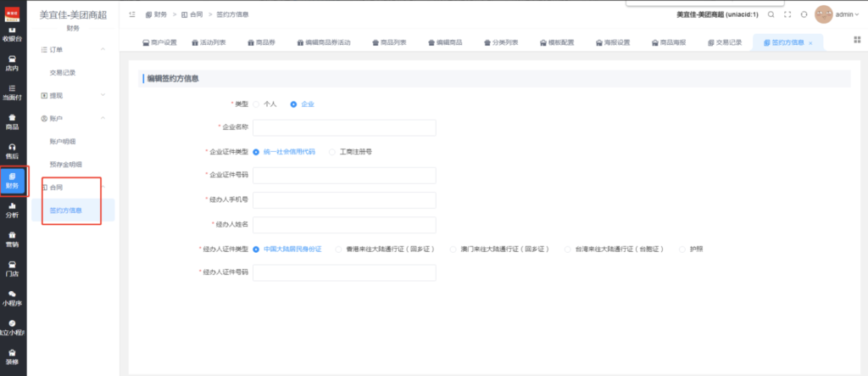Click inside the 企业名称 input field
The height and width of the screenshot is (376, 868).
344,127
